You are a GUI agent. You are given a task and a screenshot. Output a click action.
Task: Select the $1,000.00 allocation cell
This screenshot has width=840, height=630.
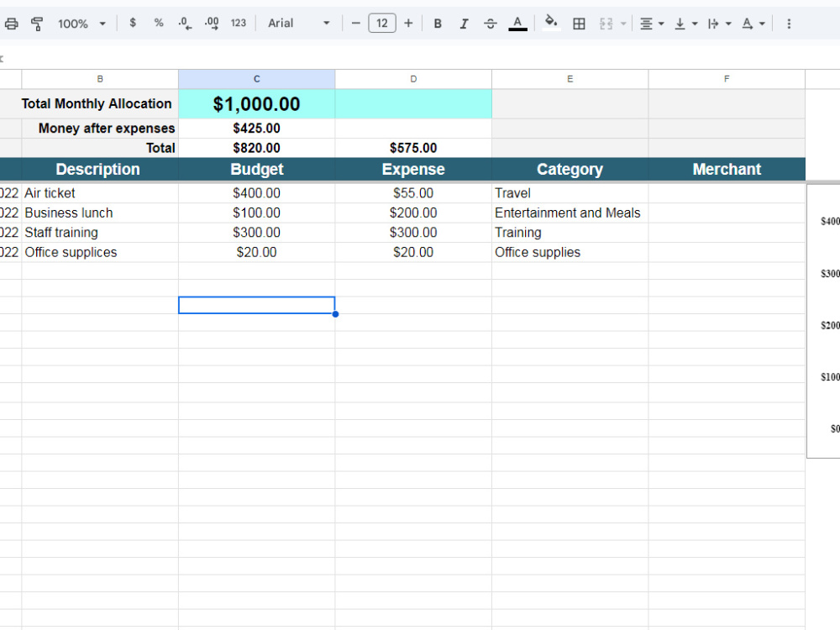[x=256, y=104]
